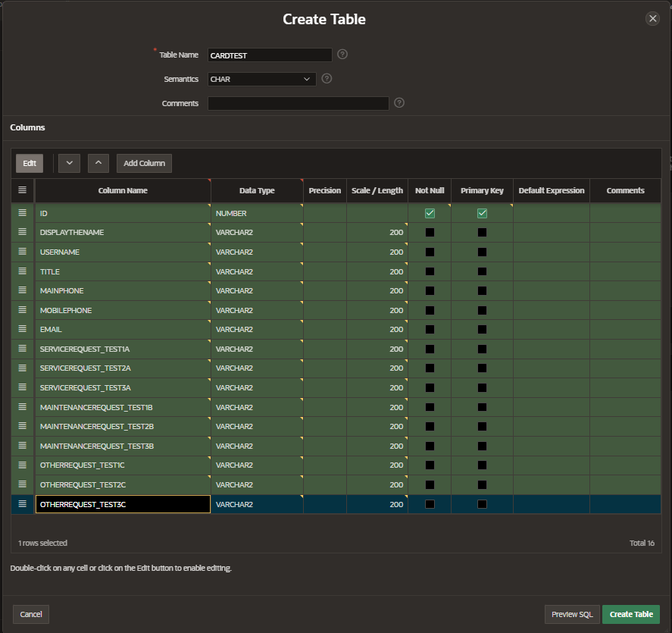Click the Column Name header
This screenshot has height=633, width=672.
(123, 190)
